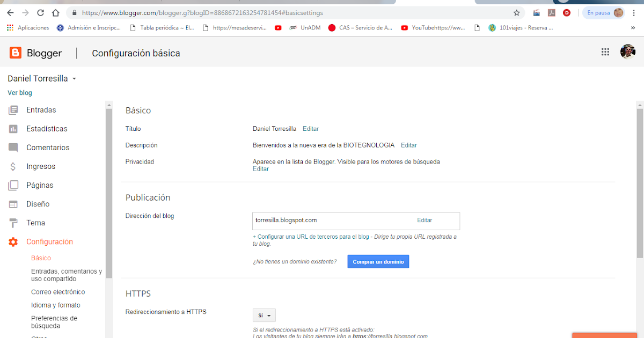Open the Ingresos section
Image resolution: width=644 pixels, height=338 pixels.
click(41, 166)
